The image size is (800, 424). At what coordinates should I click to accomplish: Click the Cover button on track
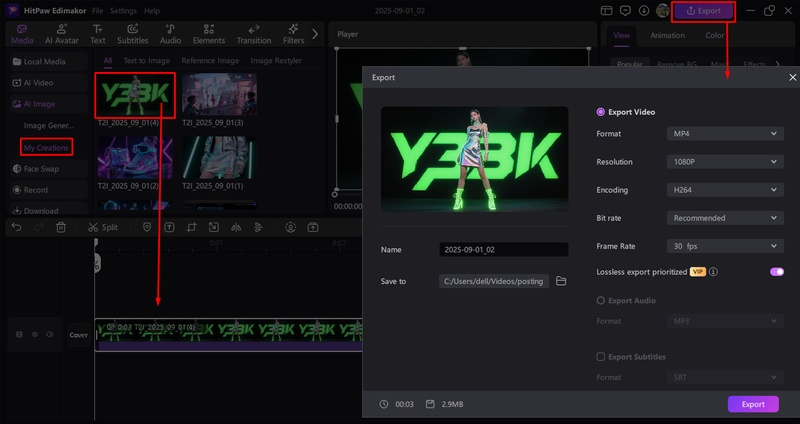pos(79,335)
